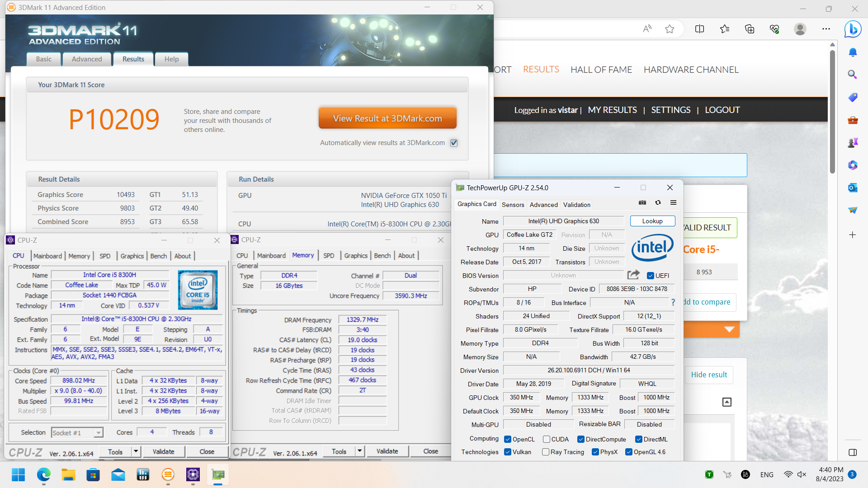Open Edge settings and more menu
Screen dimensions: 868x488
click(826, 29)
